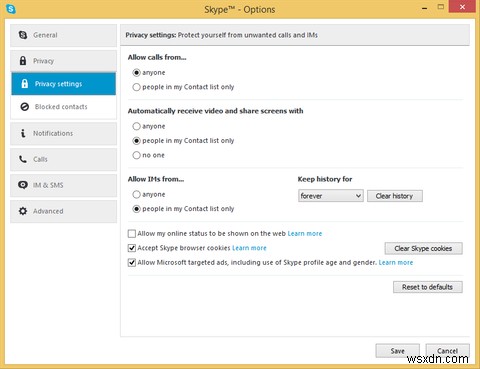Screen dimensions: 480x369
Task: Allow calls from anyone
Action: [x=136, y=72]
